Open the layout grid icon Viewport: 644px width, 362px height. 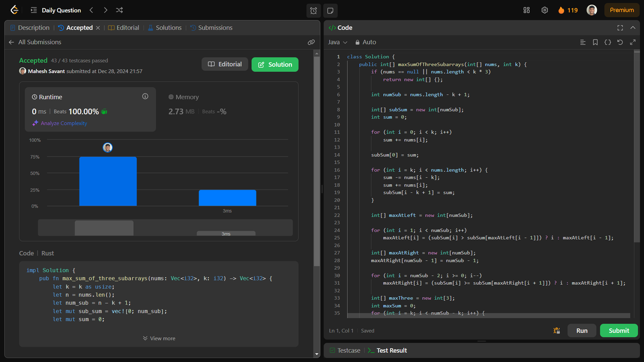coord(526,10)
